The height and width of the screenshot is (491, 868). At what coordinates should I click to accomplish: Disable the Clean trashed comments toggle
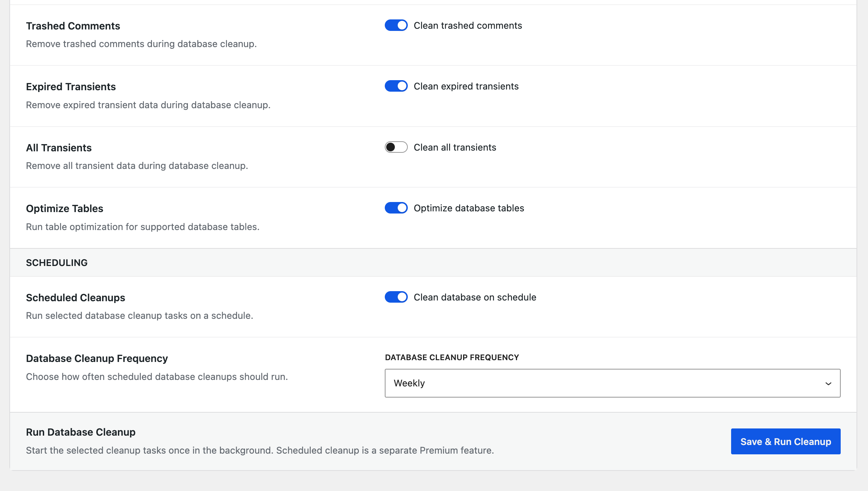[396, 26]
